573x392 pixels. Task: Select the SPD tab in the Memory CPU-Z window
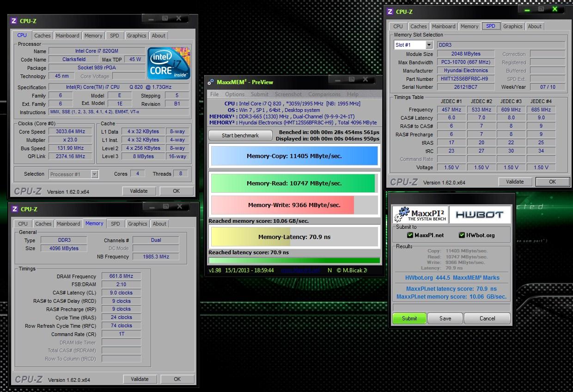pyautogui.click(x=116, y=224)
